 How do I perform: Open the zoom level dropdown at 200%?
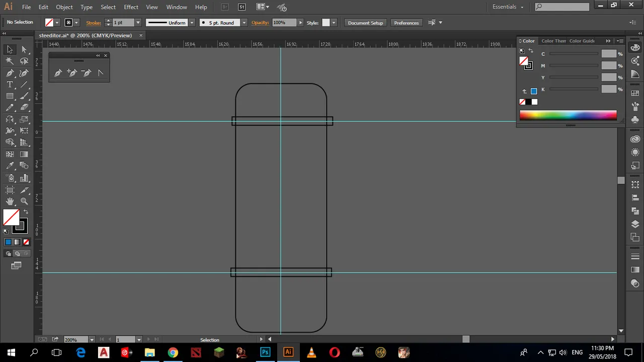pos(91,339)
